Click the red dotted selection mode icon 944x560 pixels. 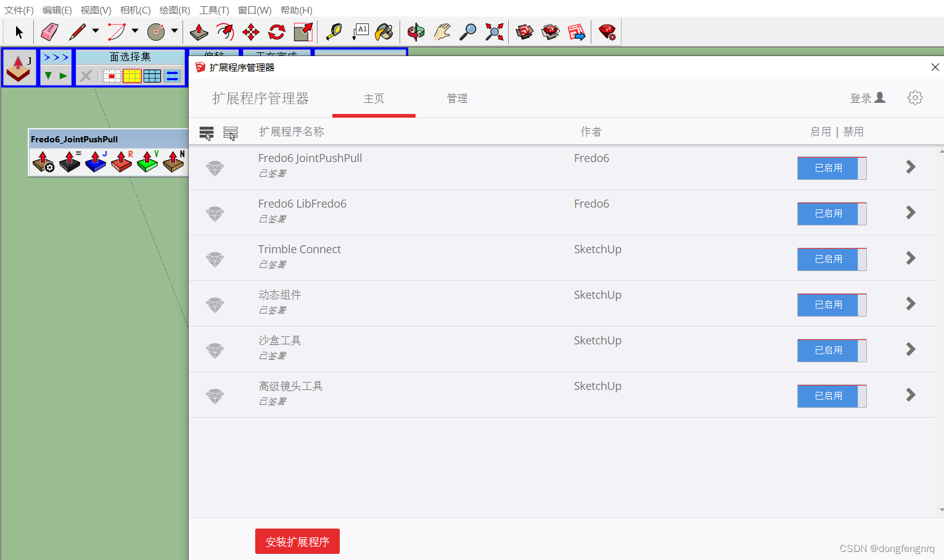click(x=112, y=76)
